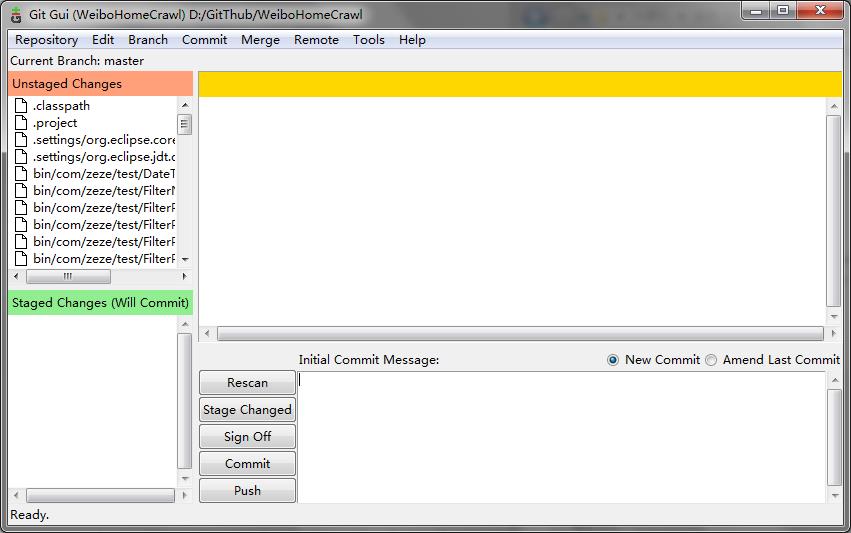Click the Unstaged Changes header

100,84
